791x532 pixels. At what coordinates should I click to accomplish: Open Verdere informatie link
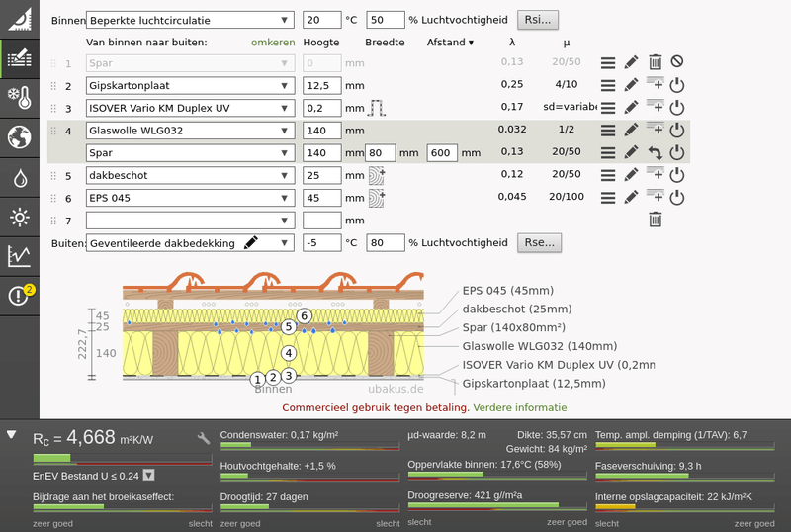520,407
